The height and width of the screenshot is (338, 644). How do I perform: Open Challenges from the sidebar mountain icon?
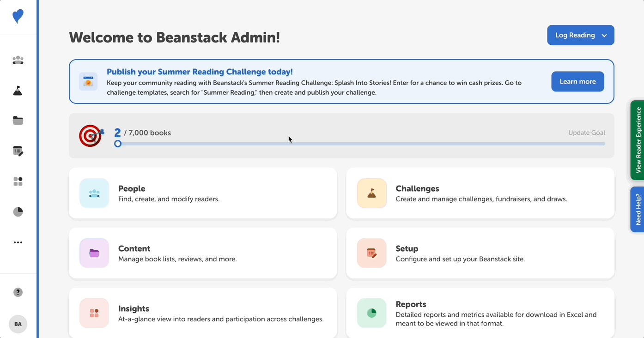[x=18, y=91]
